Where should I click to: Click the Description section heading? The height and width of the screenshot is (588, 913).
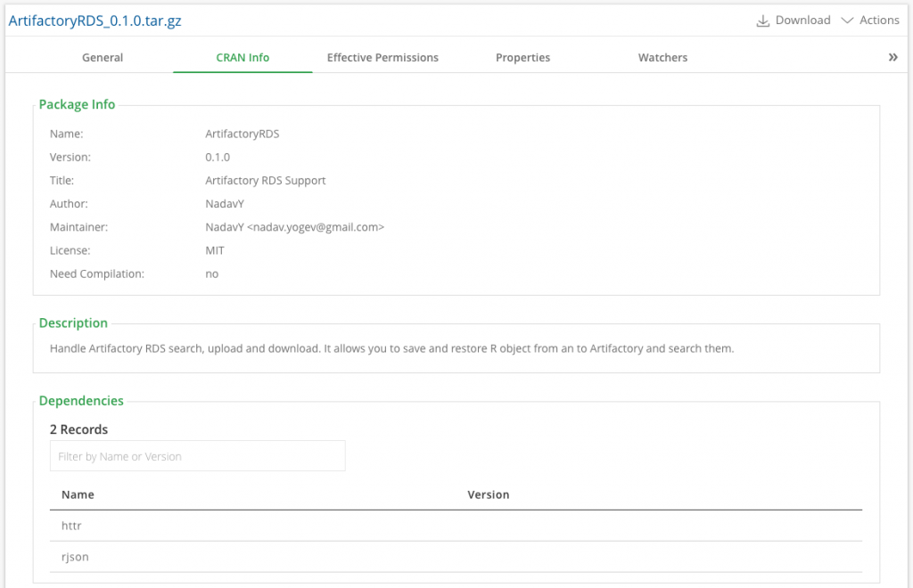(73, 323)
